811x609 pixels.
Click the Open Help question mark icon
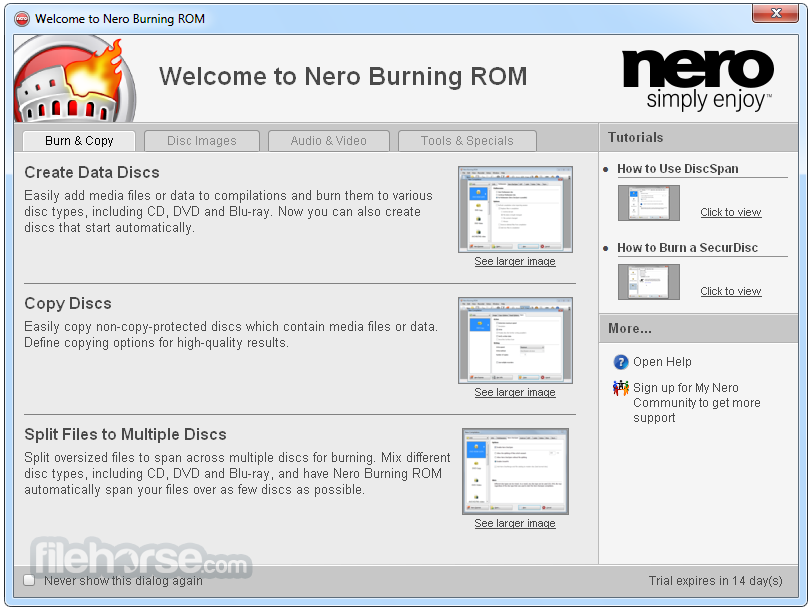[621, 361]
